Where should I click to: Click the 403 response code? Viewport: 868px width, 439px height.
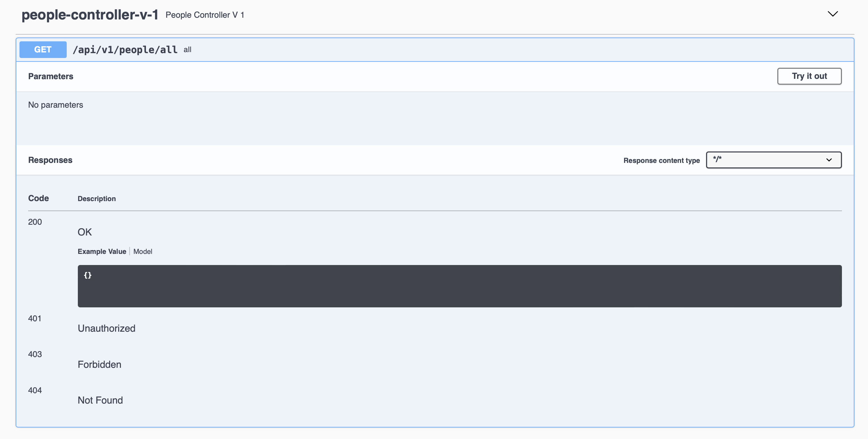pyautogui.click(x=35, y=354)
